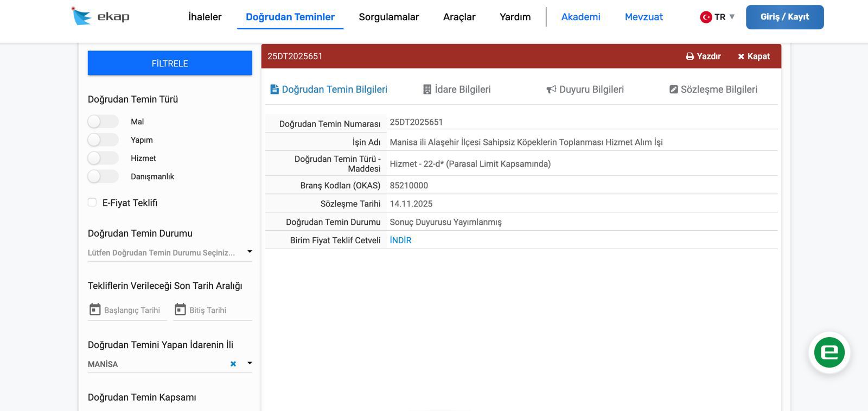
Task: Open the green chat assistant icon
Action: 829,352
